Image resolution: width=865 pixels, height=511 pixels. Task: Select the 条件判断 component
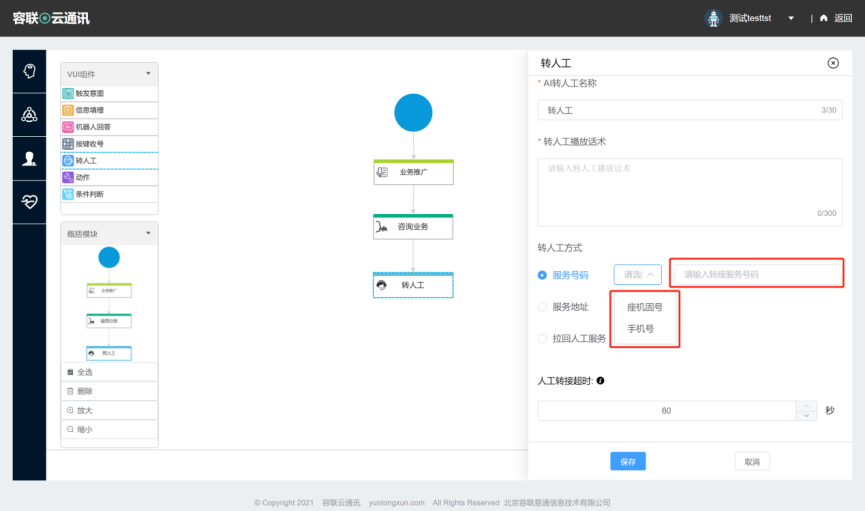[x=109, y=194]
